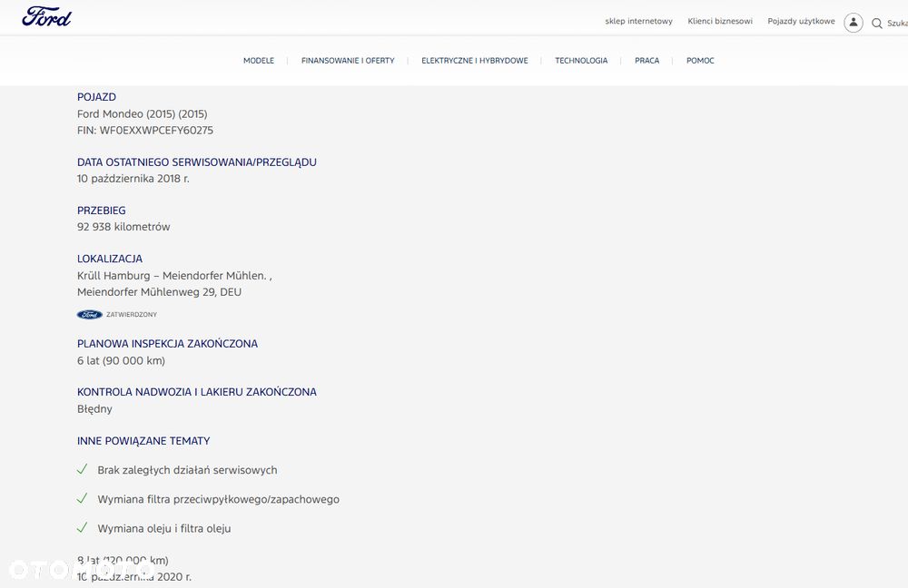Image resolution: width=908 pixels, height=588 pixels.
Task: Click the PRZEBIEG heading
Action: tap(102, 211)
